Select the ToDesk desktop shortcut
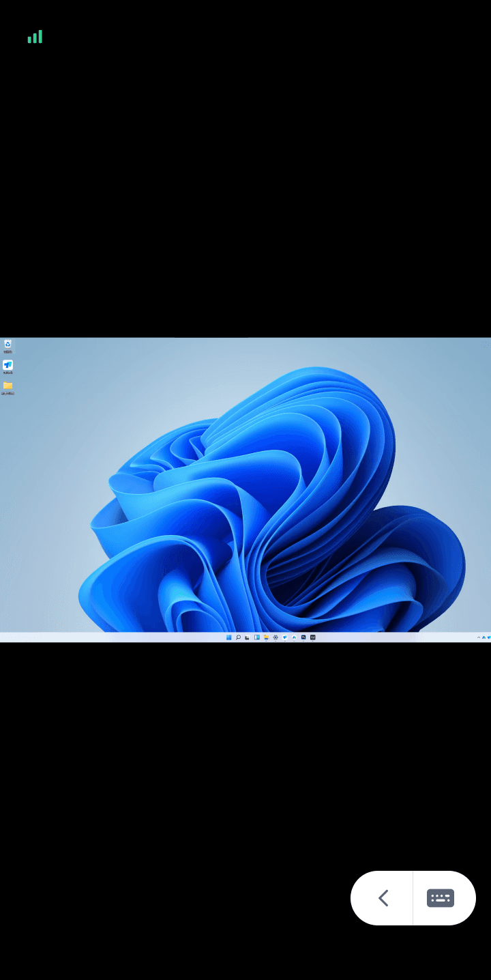491x980 pixels. click(x=8, y=366)
